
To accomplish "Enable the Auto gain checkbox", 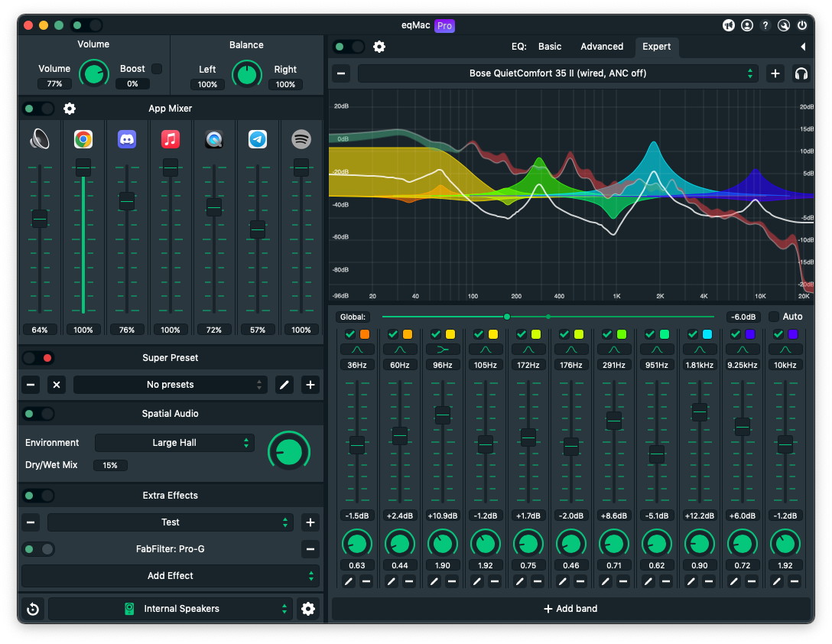I will click(774, 317).
